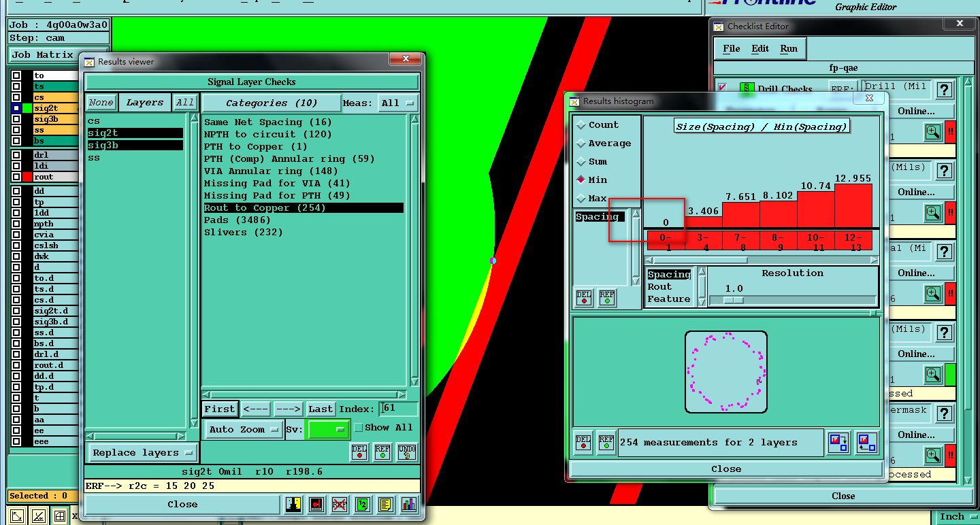Click square-to-histogram arrow icon in Results histogram
The width and height of the screenshot is (980, 525).
click(x=866, y=443)
